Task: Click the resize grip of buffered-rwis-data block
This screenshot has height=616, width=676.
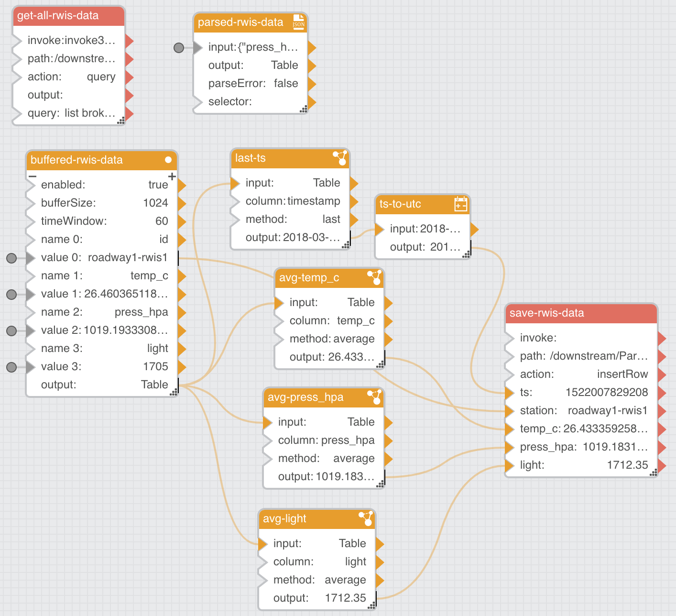Action: coord(174,392)
